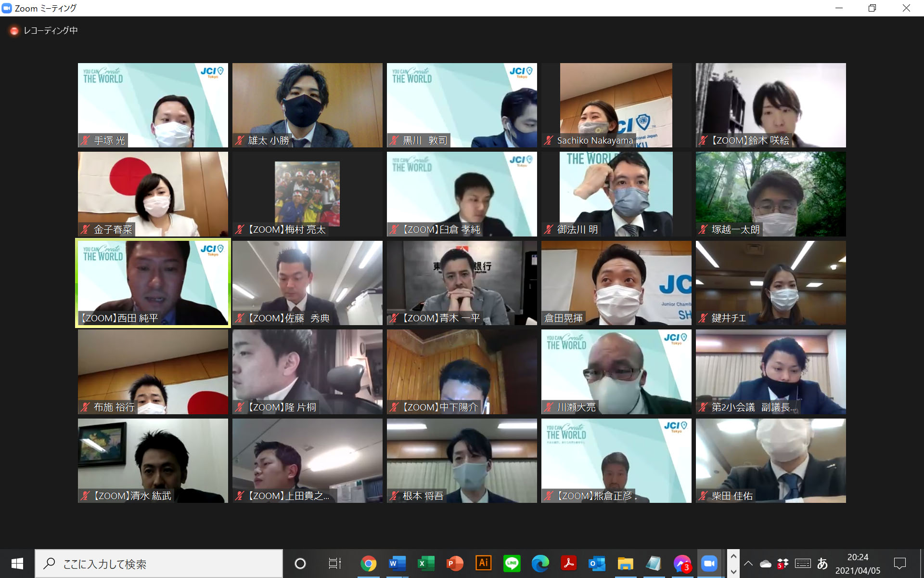Viewport: 924px width, 578px height.
Task: Select the 【ZOOM】西田 純平 video tile
Action: click(153, 283)
